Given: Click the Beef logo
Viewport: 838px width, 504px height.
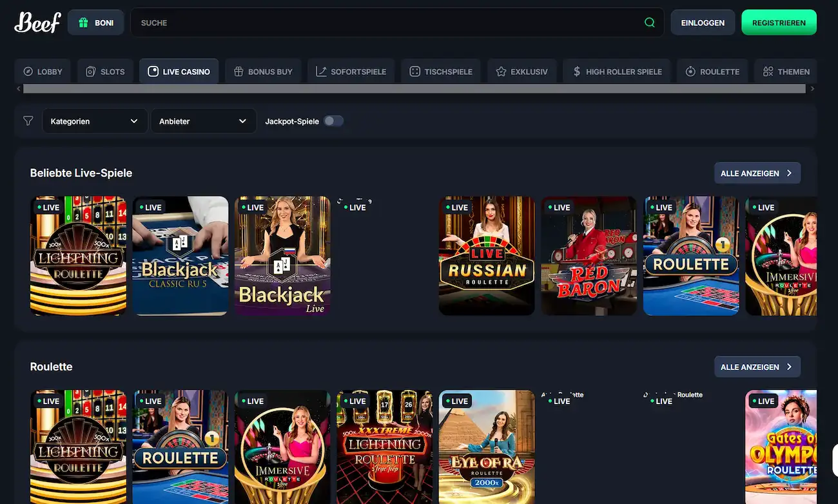Looking at the screenshot, I should click(x=37, y=23).
